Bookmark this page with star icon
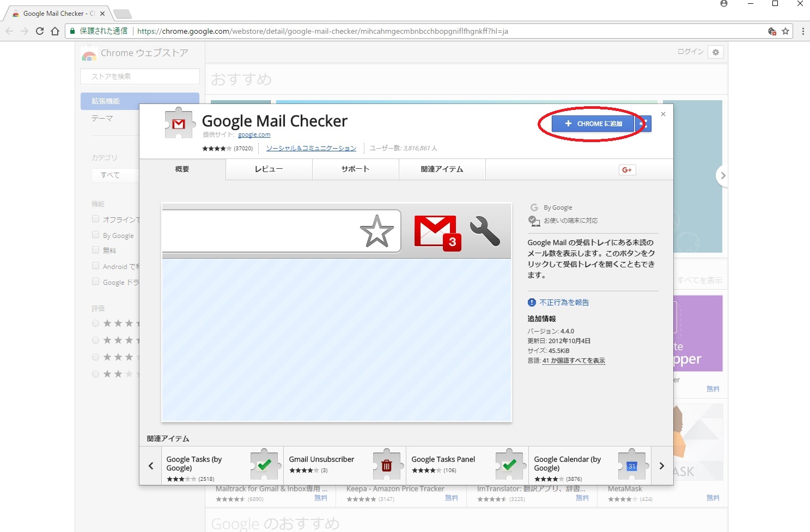Image resolution: width=810 pixels, height=532 pixels. tap(785, 31)
